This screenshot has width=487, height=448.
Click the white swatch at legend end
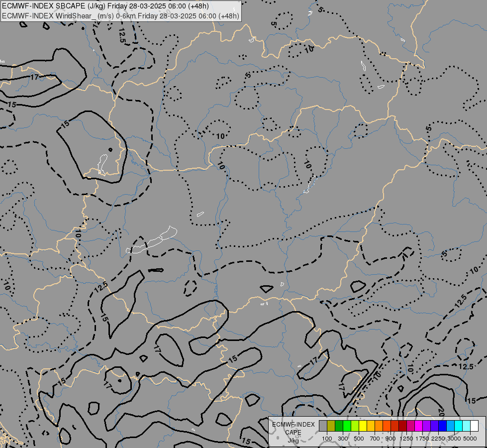pyautogui.click(x=475, y=426)
